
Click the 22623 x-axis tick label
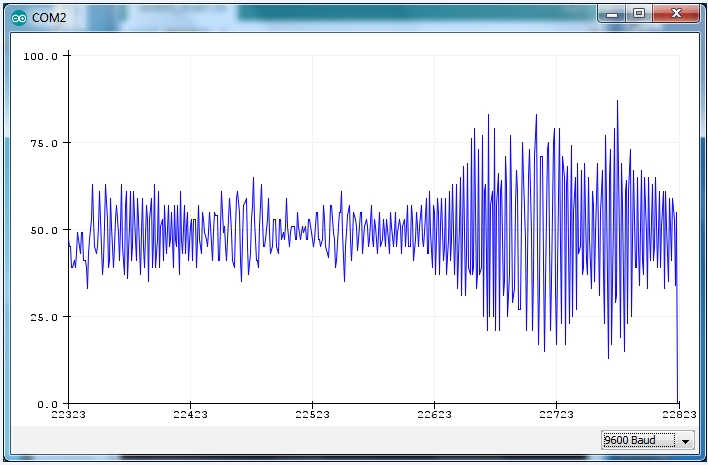pyautogui.click(x=434, y=414)
